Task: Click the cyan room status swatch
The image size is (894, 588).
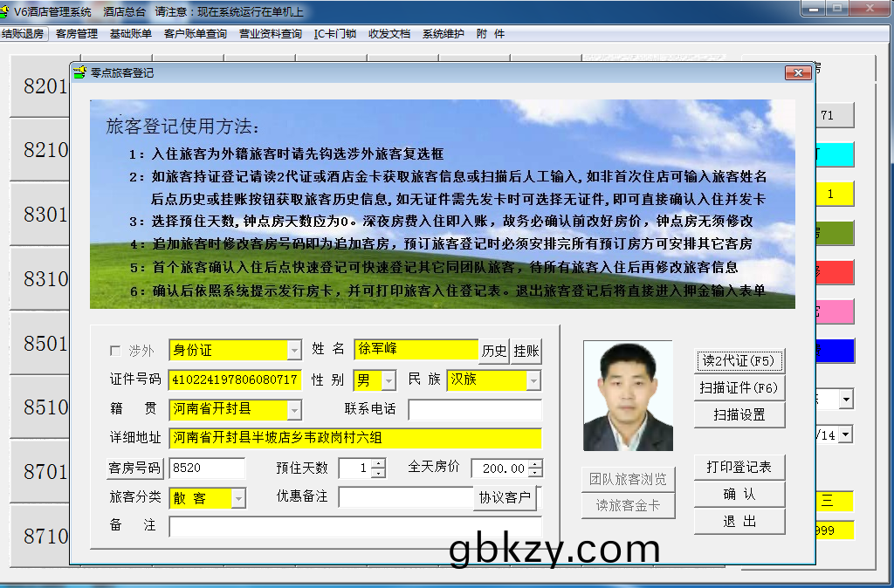Action: (834, 154)
